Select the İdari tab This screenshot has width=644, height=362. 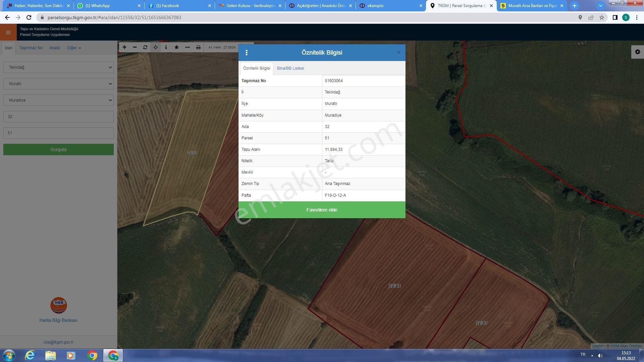8,48
